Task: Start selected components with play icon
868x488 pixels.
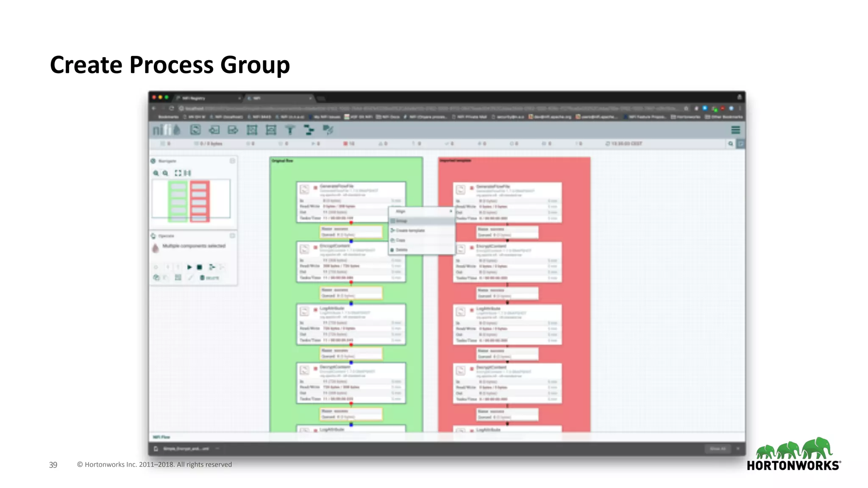Action: click(189, 267)
